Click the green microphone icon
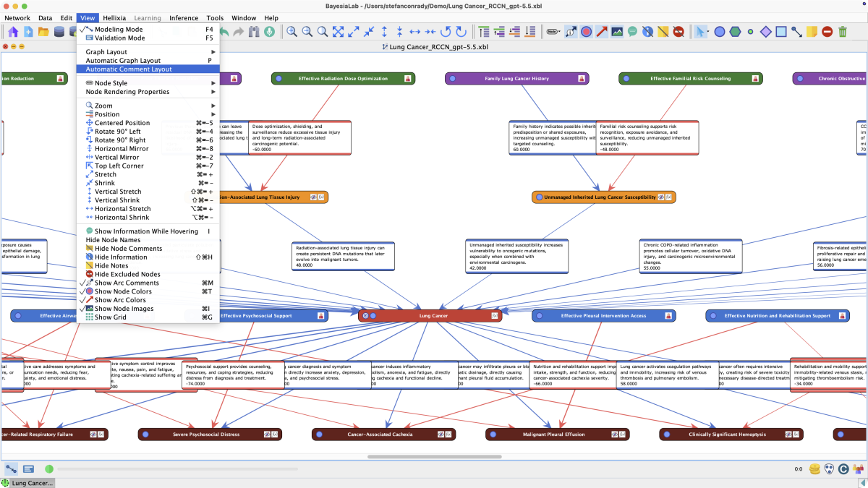 coord(269,32)
